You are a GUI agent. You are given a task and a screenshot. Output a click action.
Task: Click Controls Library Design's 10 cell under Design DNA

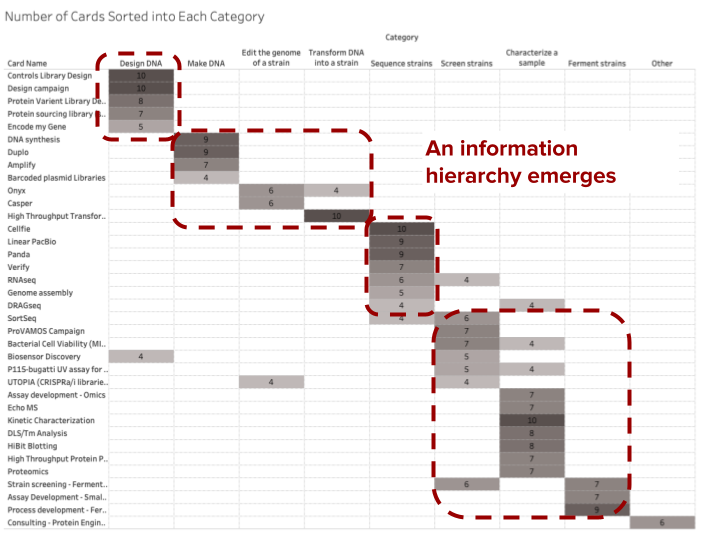coord(141,76)
